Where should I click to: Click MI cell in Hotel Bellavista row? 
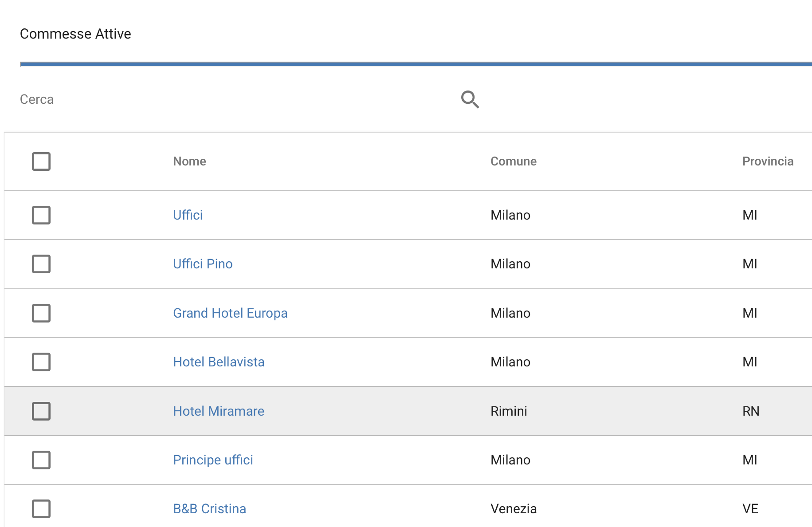(750, 362)
